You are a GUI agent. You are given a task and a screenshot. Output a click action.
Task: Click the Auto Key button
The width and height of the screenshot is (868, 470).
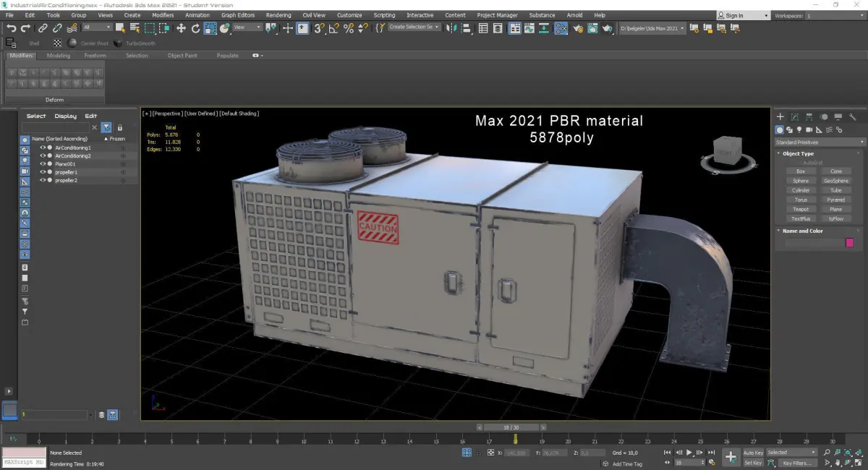(753, 453)
